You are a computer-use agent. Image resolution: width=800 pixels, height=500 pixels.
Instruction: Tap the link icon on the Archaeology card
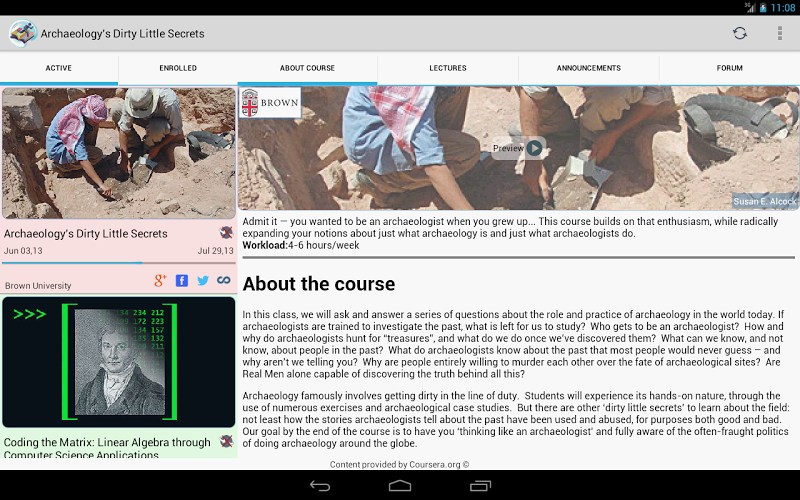pos(223,280)
